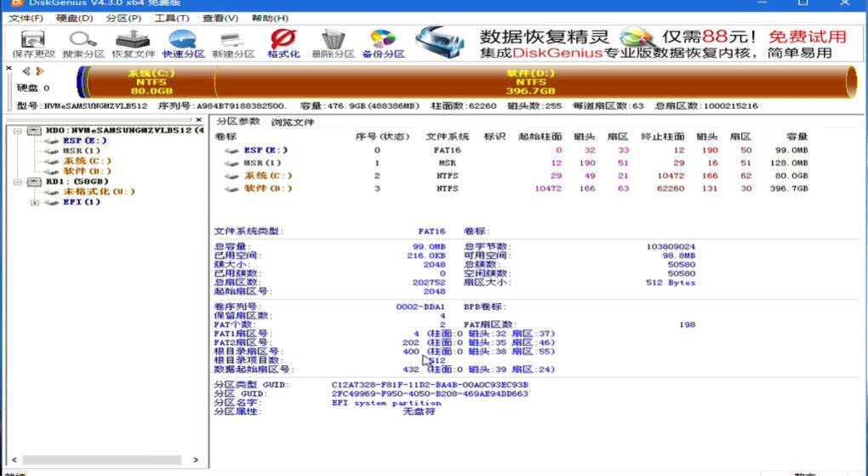868x476 pixels.
Task: Click the 216.0KB used space value
Action: pyautogui.click(x=426, y=255)
